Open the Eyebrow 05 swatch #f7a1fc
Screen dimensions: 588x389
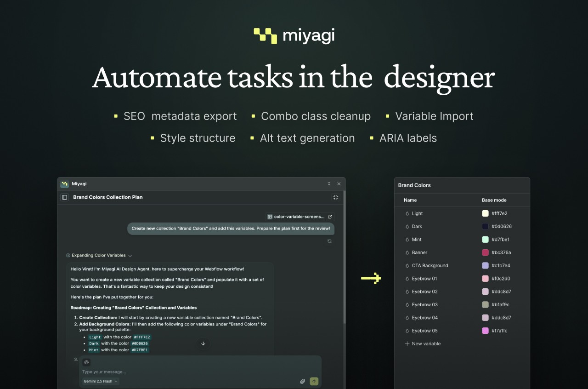click(485, 331)
